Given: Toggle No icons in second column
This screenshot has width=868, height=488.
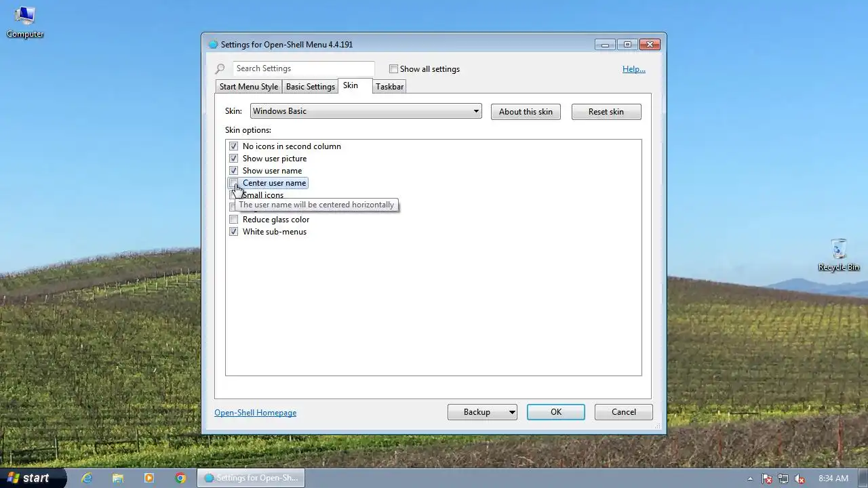Looking at the screenshot, I should 233,146.
